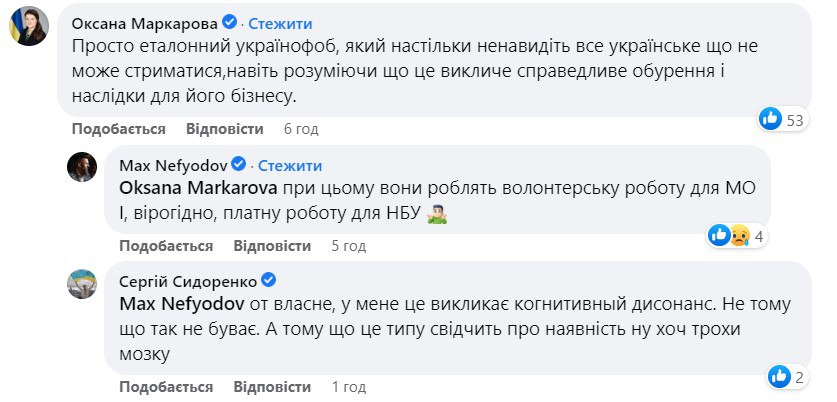Like Max Nefyodov's comment with Подобається
Screen dimensions: 837x402
point(165,245)
